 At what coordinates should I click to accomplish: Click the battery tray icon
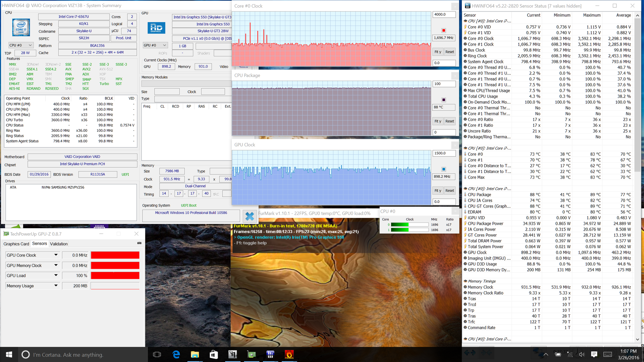(x=558, y=355)
